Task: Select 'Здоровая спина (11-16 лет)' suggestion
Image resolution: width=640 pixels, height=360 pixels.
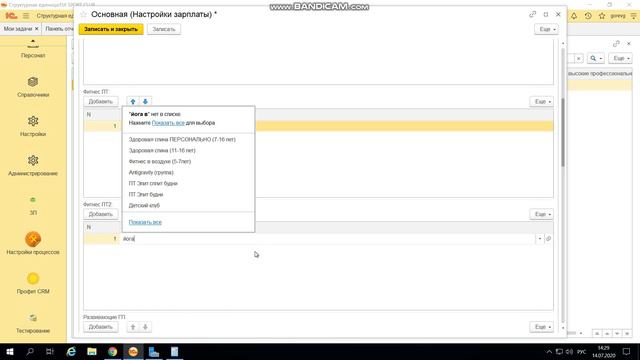Action: [162, 151]
